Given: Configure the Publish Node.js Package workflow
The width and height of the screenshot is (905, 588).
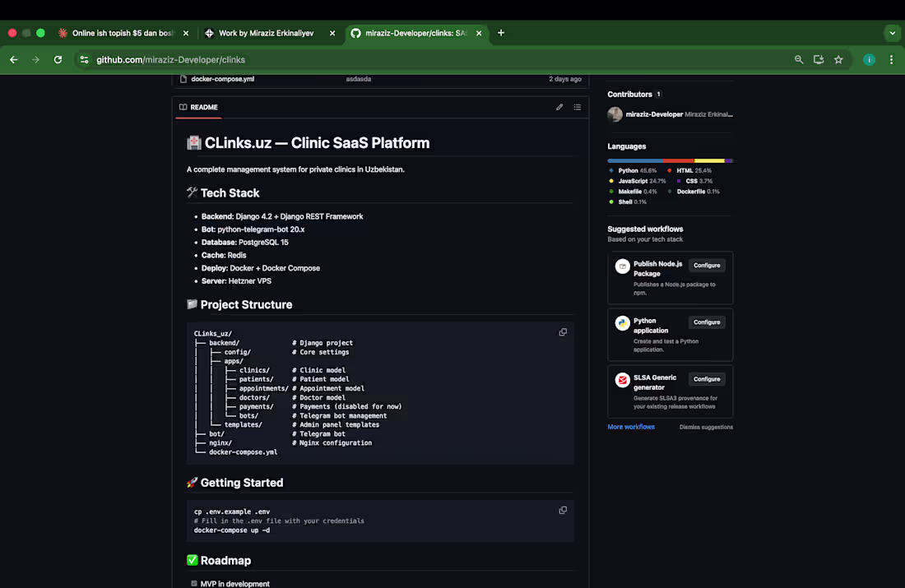Looking at the screenshot, I should (707, 266).
